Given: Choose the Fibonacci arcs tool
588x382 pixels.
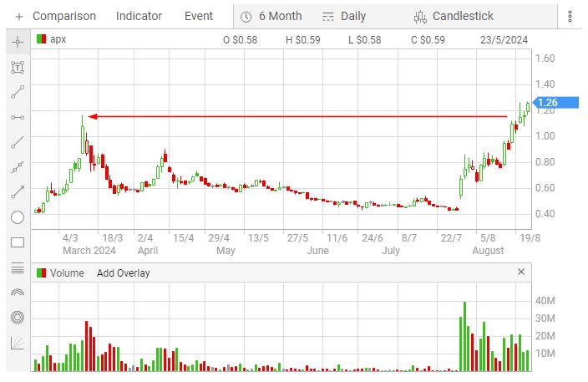Looking at the screenshot, I should click(x=18, y=293).
